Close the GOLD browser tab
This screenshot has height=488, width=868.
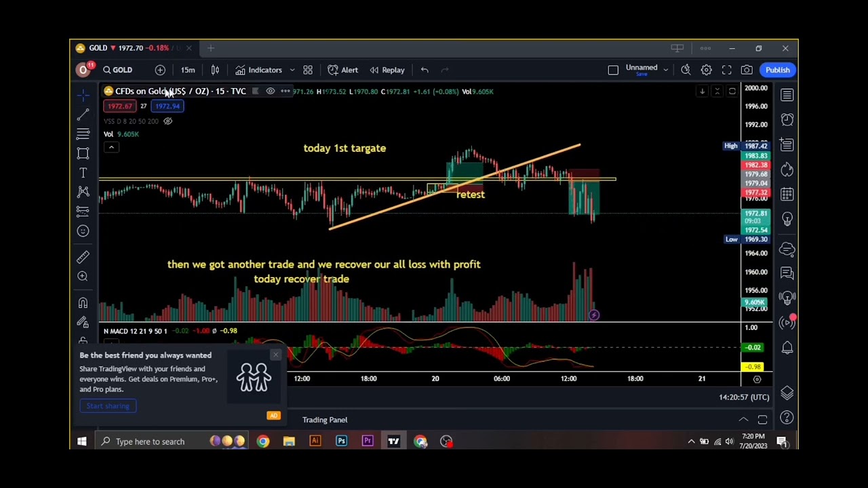click(189, 48)
